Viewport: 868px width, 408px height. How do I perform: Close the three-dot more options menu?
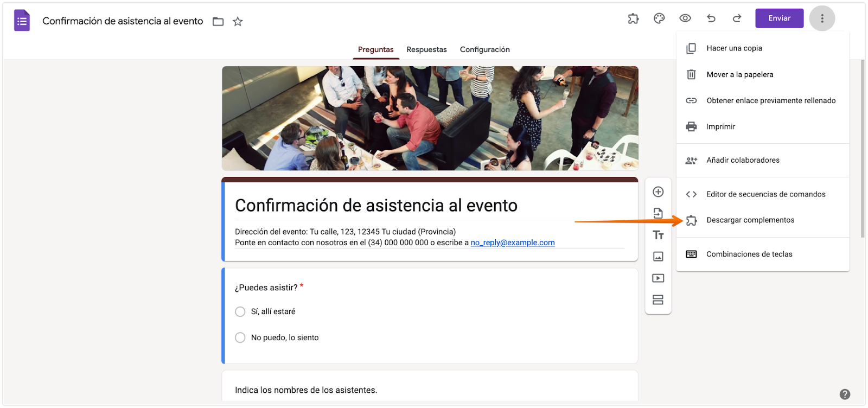coord(822,18)
